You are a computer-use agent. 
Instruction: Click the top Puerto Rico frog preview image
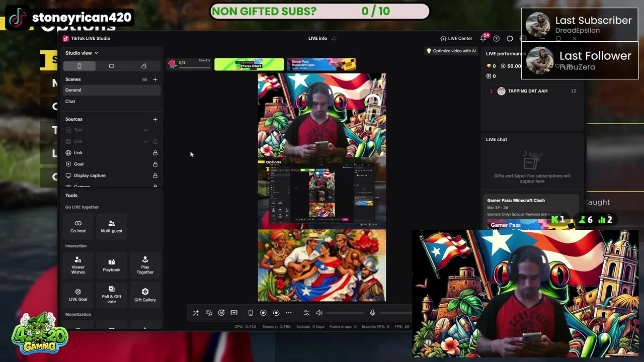(x=322, y=115)
